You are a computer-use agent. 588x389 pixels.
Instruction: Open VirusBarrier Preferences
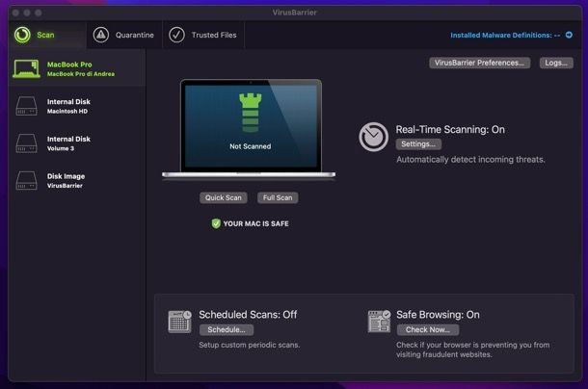click(x=480, y=63)
